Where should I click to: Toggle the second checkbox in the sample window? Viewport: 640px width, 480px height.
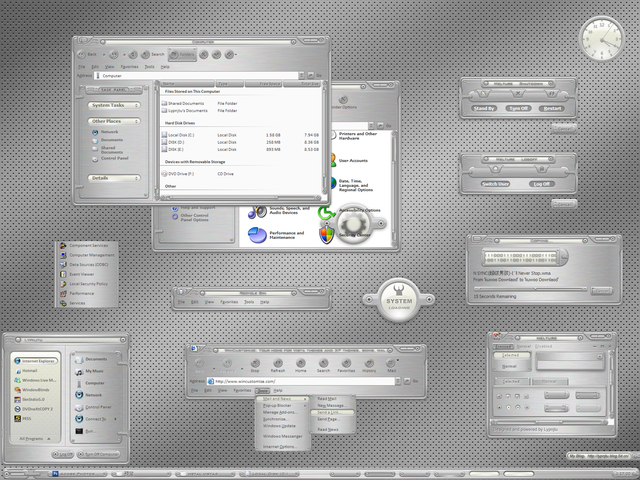click(x=508, y=396)
